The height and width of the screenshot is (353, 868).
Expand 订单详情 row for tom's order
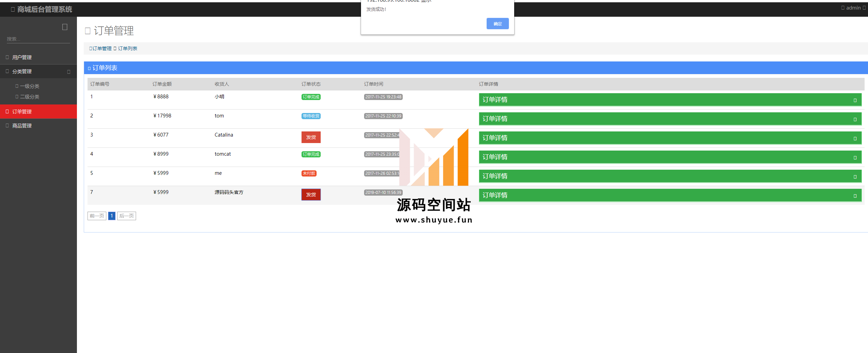(x=670, y=119)
